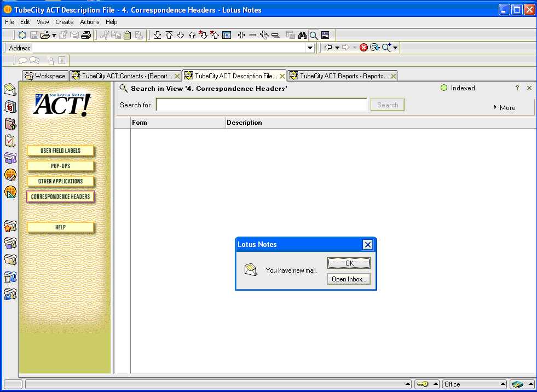Open the Domino Administrator bookmark icon
The height and width of the screenshot is (392, 537).
tap(10, 175)
